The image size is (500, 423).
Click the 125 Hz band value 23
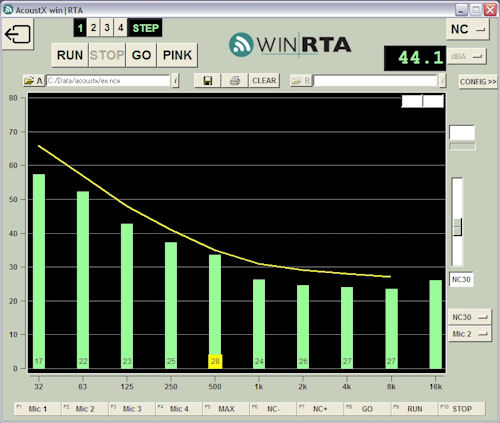pyautogui.click(x=127, y=361)
